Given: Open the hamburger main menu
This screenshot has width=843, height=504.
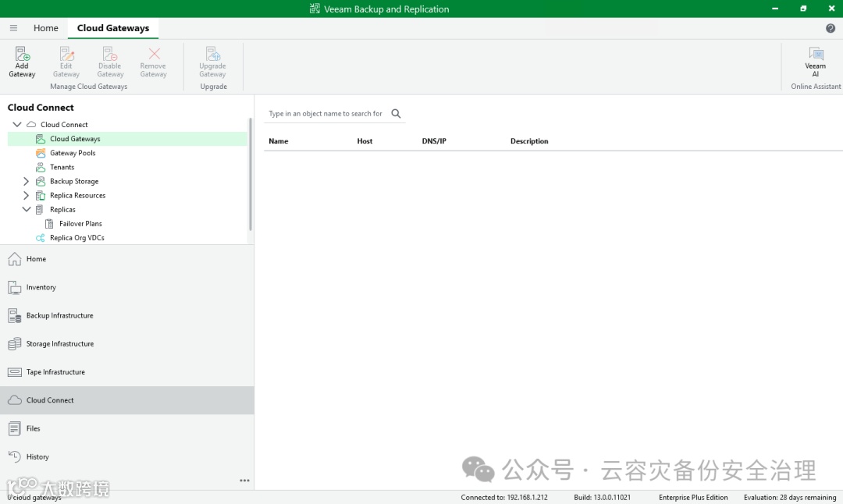Looking at the screenshot, I should 13,28.
